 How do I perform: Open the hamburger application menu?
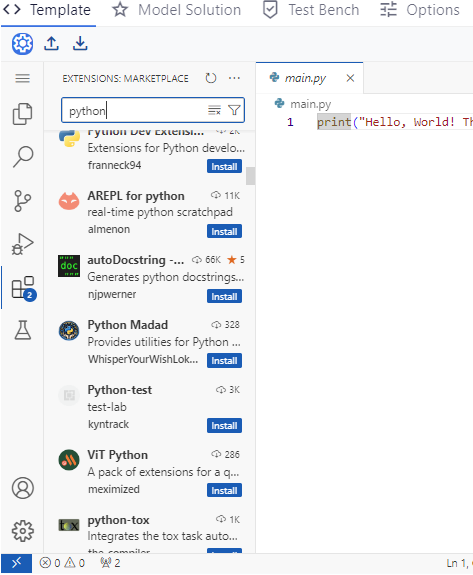[x=22, y=78]
